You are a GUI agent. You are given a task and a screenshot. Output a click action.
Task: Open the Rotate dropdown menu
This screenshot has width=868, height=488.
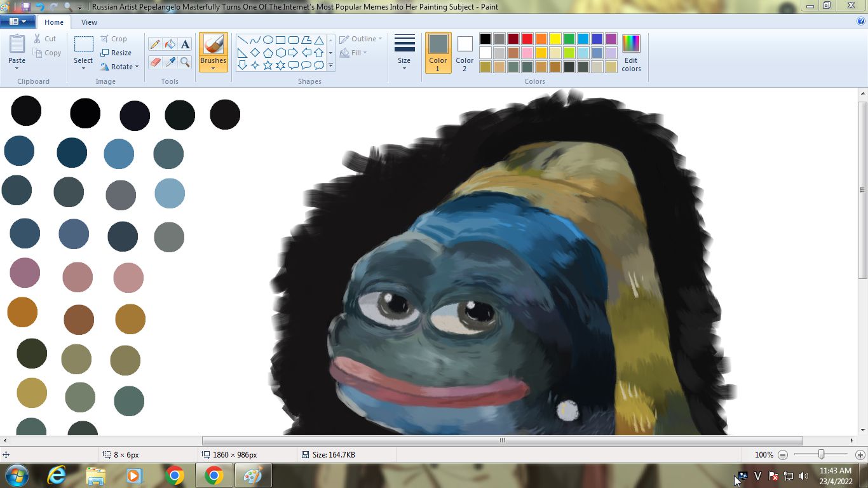[137, 67]
